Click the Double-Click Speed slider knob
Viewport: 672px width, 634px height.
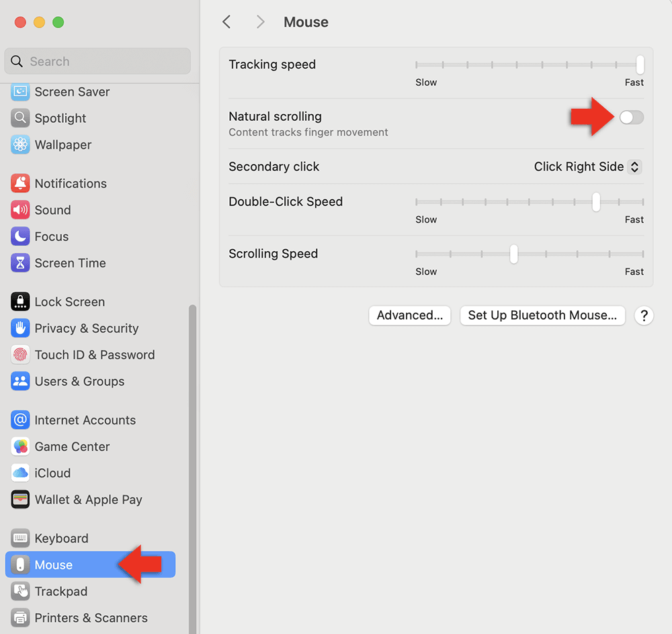596,201
